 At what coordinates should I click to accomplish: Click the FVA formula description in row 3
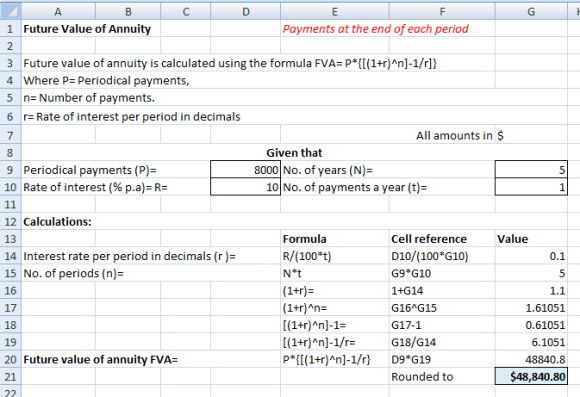tap(230, 63)
